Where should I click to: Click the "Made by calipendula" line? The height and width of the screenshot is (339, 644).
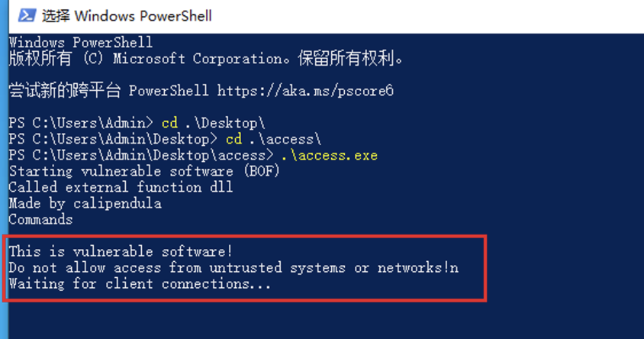click(x=85, y=203)
